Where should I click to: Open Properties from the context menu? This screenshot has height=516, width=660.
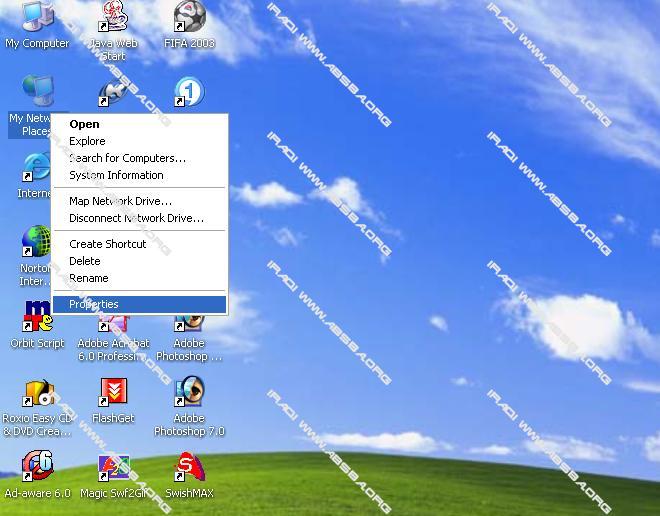(x=139, y=304)
